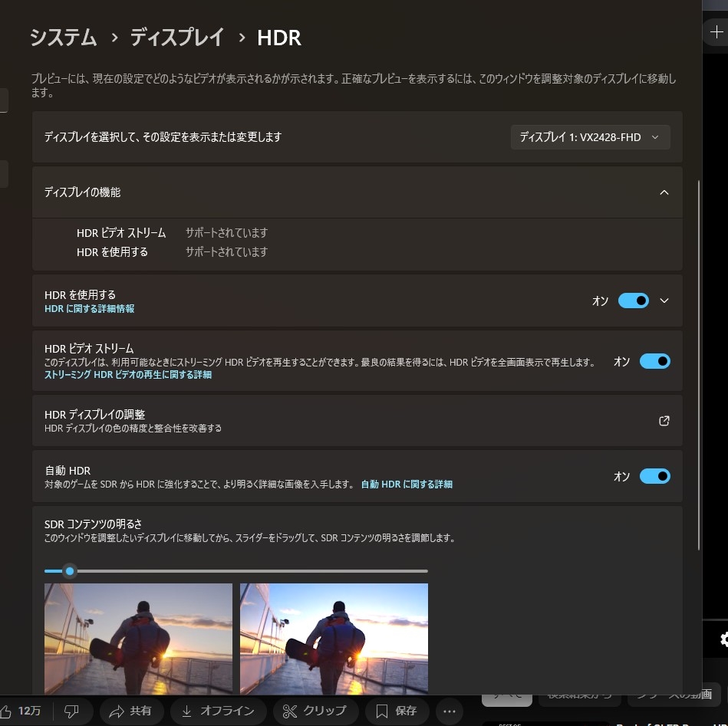Screen dimensions: 728x726
Task: Toggle the HDR を使用する switch
Action: tap(634, 301)
